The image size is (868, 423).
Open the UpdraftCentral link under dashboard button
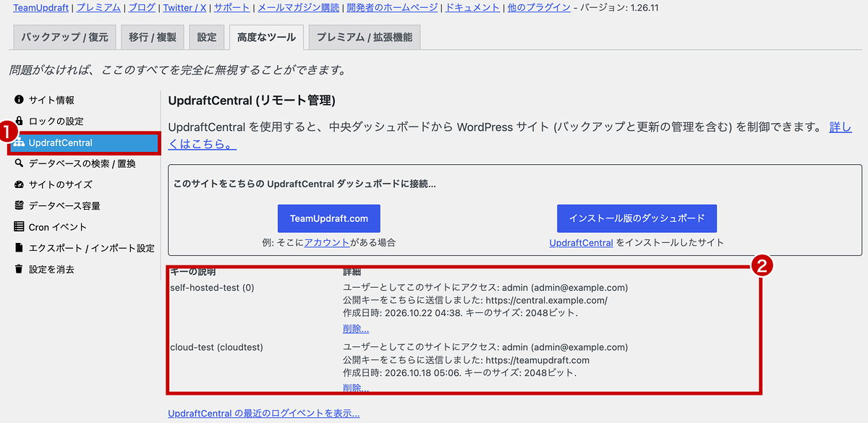582,243
